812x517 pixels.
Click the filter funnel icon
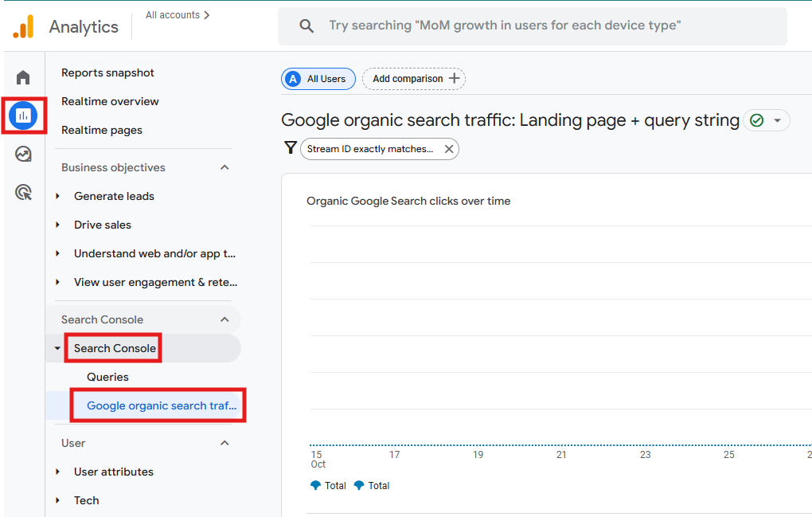[x=291, y=148]
